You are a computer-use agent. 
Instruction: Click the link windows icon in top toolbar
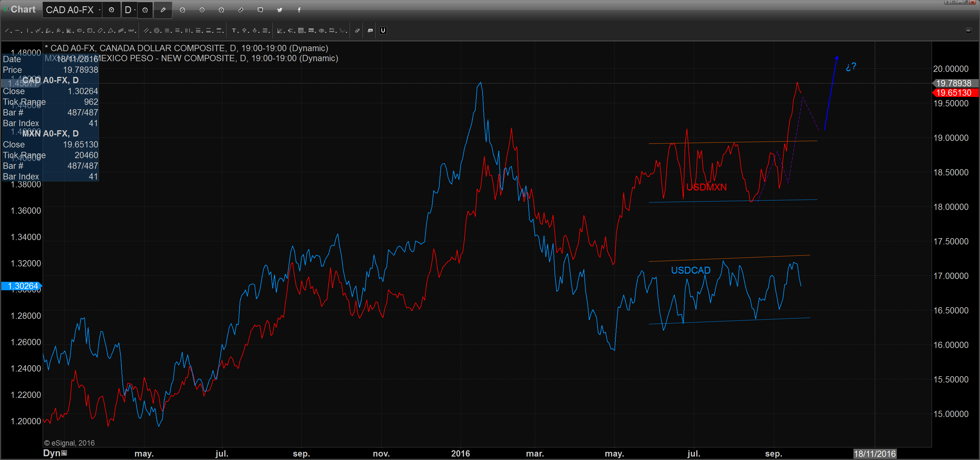tap(241, 10)
